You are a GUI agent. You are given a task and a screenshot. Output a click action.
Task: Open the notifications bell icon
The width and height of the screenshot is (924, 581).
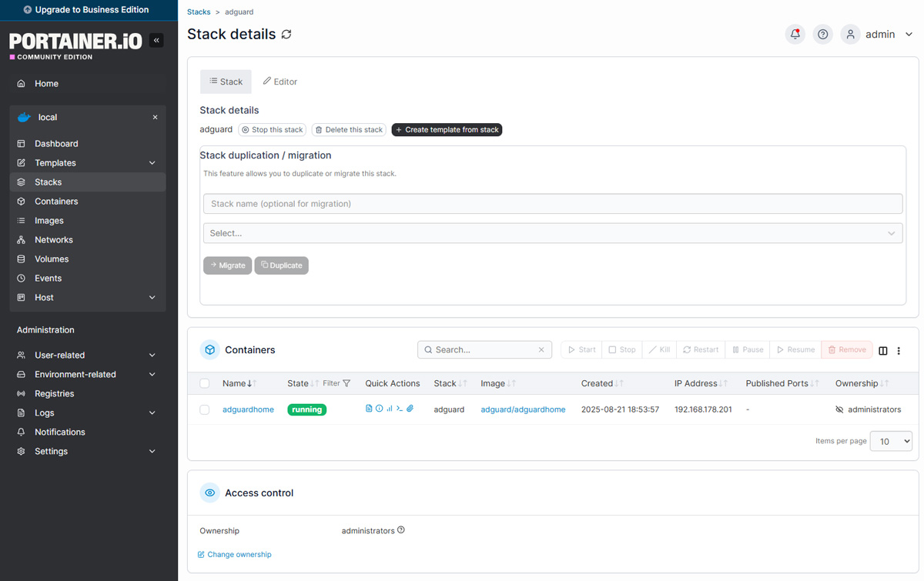click(795, 35)
